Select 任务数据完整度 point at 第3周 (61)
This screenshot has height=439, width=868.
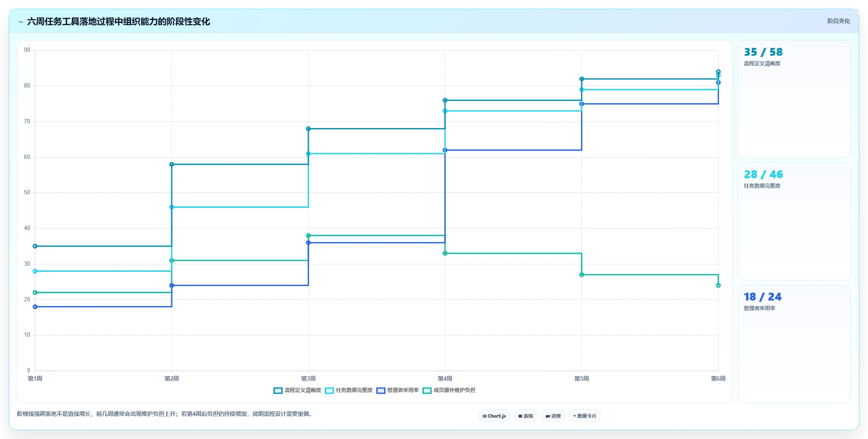308,154
